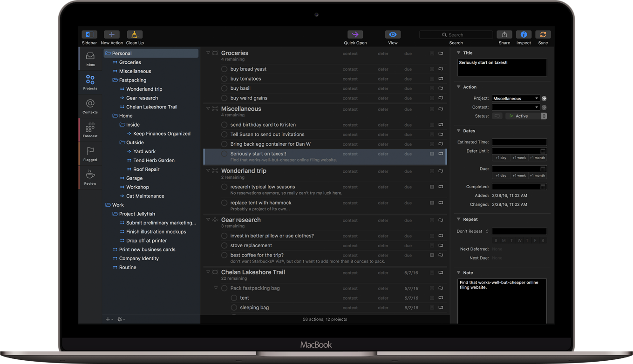
Task: Check off buy bread yeast
Action: [224, 69]
